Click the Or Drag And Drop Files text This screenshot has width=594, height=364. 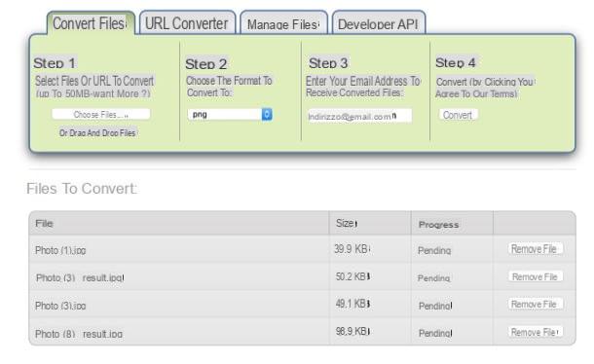[x=98, y=133]
